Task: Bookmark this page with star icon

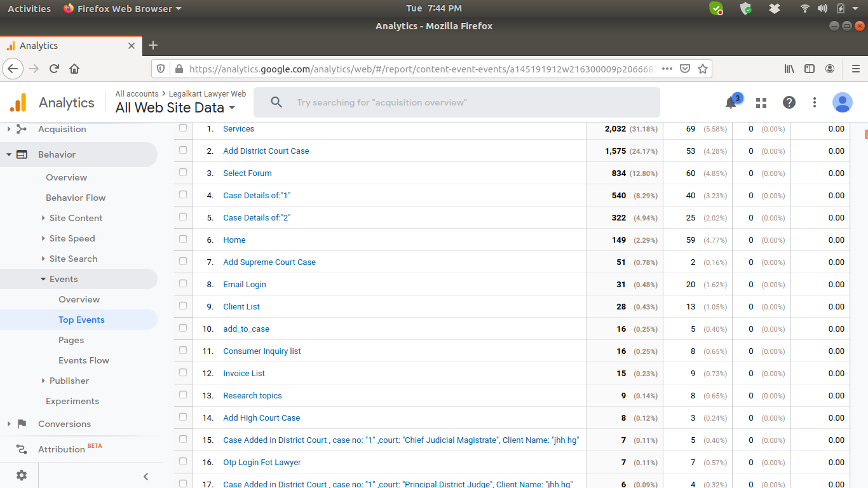Action: [x=703, y=69]
